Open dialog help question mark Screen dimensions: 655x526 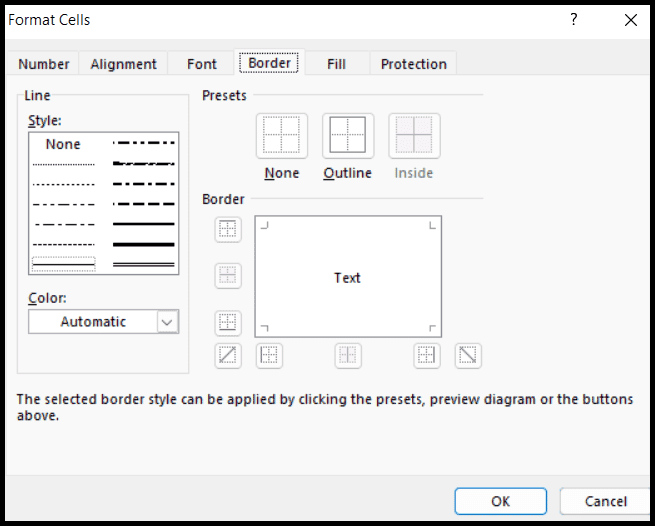574,19
